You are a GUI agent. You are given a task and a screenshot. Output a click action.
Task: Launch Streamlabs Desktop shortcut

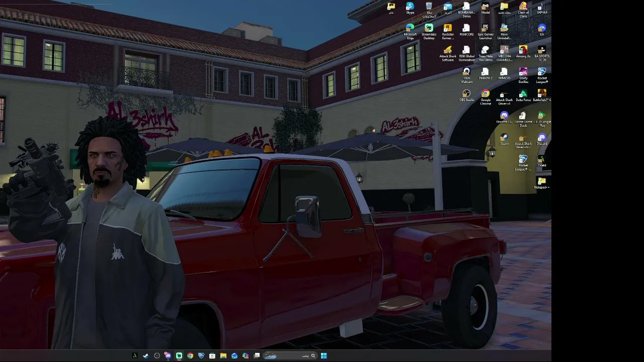(429, 32)
